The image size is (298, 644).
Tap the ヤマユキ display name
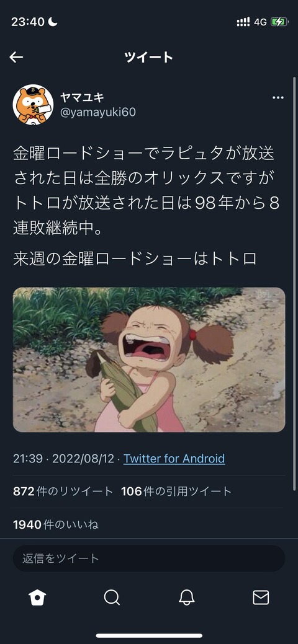pos(82,97)
